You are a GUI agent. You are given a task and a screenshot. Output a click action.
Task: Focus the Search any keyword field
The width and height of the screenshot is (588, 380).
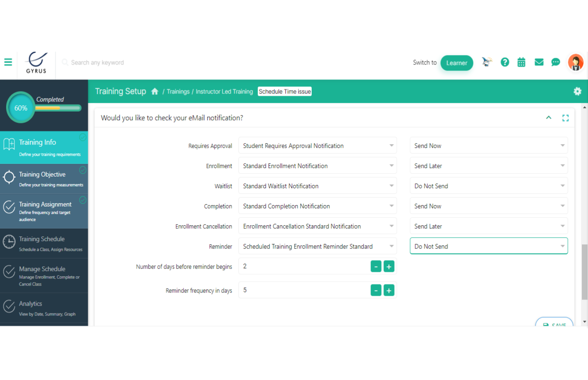point(97,63)
